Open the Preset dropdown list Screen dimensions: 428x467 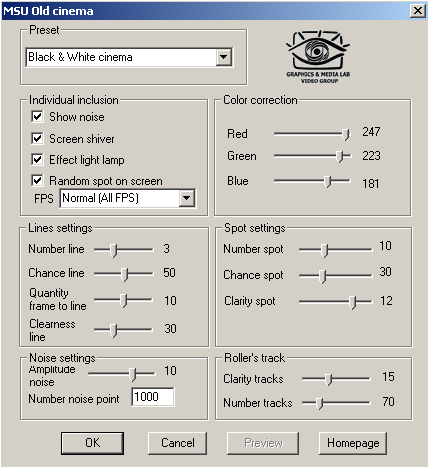coord(223,57)
